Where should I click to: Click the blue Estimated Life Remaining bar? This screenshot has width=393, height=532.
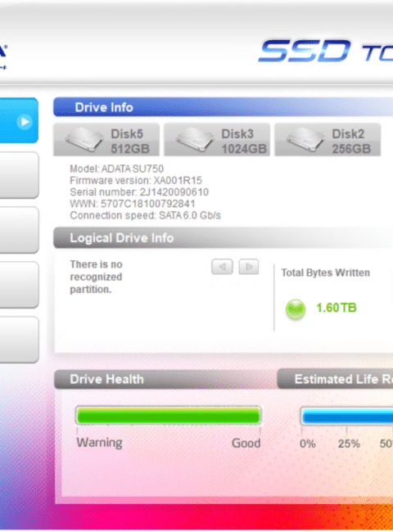[x=347, y=417]
